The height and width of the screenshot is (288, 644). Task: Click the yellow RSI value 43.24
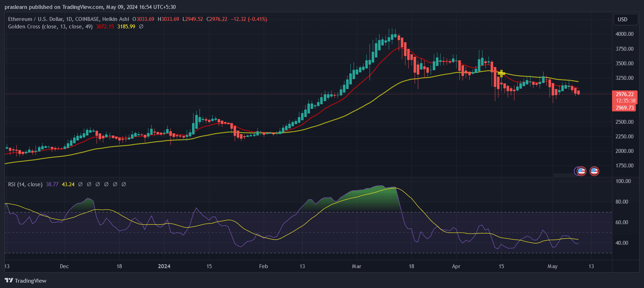(x=68, y=184)
